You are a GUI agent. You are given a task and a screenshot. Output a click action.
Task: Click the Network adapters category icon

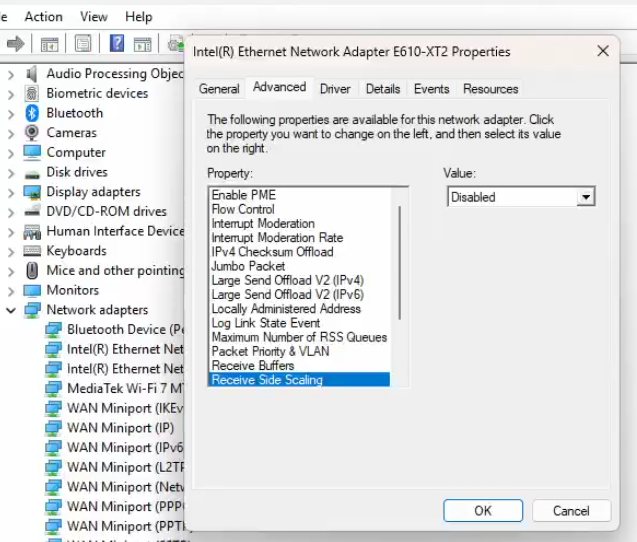click(32, 310)
